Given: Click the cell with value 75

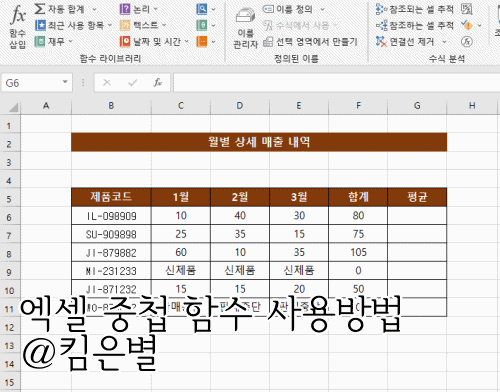Looking at the screenshot, I should 358,234.
